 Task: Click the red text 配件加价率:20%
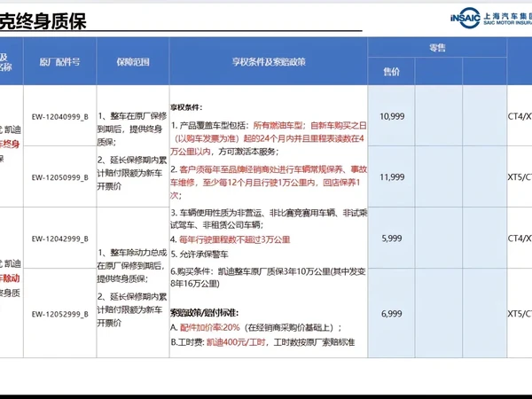click(209, 327)
